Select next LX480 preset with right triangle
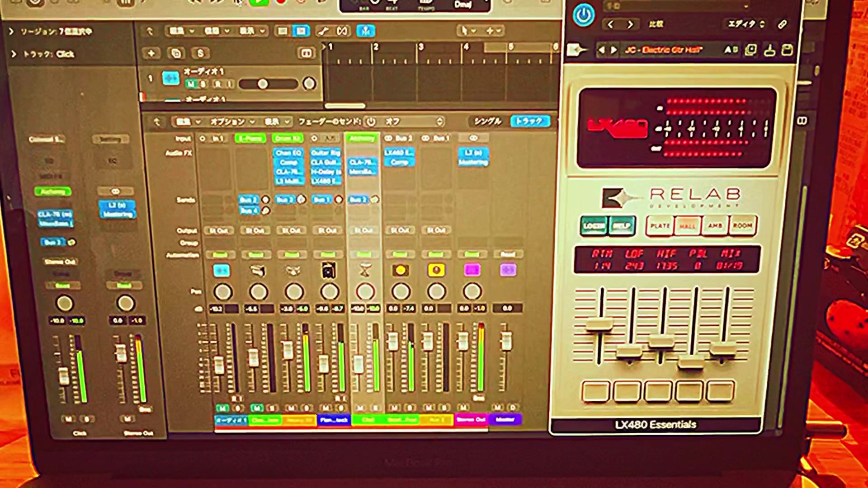 [613, 50]
